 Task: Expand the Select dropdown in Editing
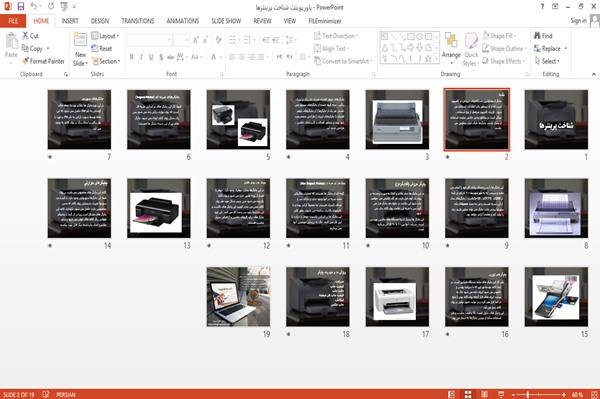[x=547, y=61]
